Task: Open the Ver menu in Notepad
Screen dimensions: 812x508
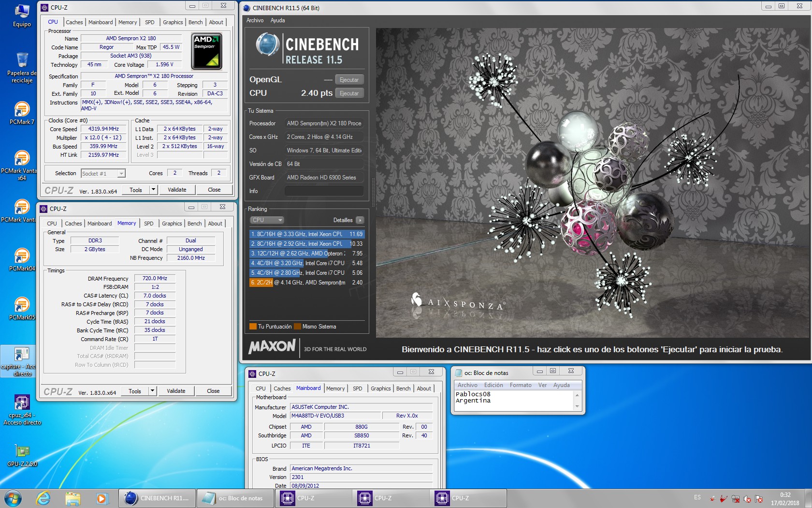Action: pyautogui.click(x=542, y=385)
